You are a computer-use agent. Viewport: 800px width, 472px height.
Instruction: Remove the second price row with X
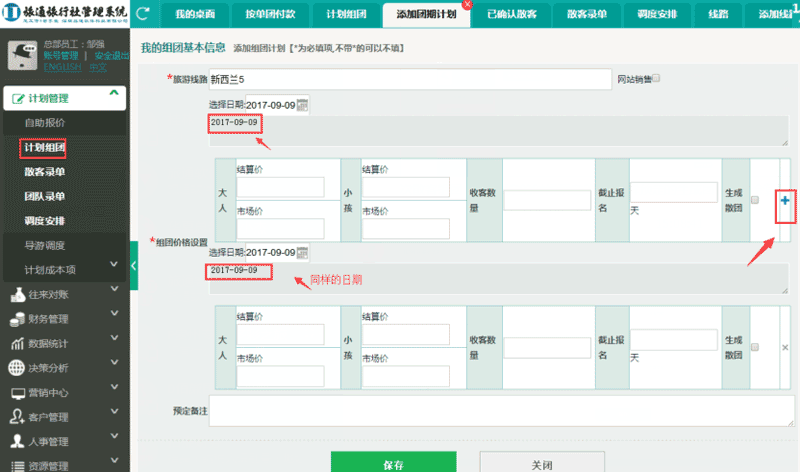785,347
